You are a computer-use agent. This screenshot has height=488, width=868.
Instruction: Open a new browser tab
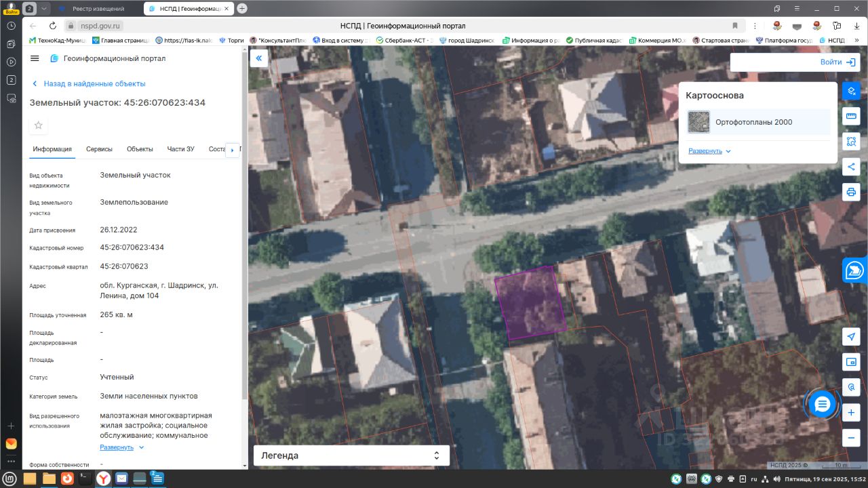[242, 9]
